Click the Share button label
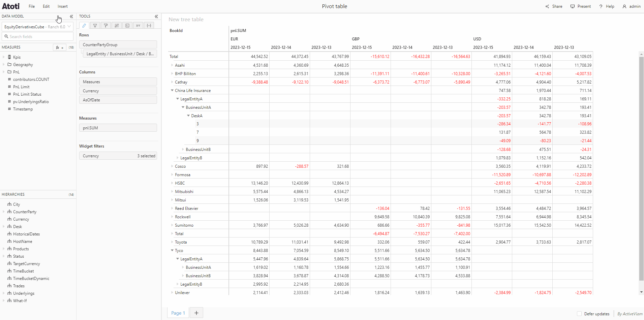The width and height of the screenshot is (644, 320). coord(557,6)
